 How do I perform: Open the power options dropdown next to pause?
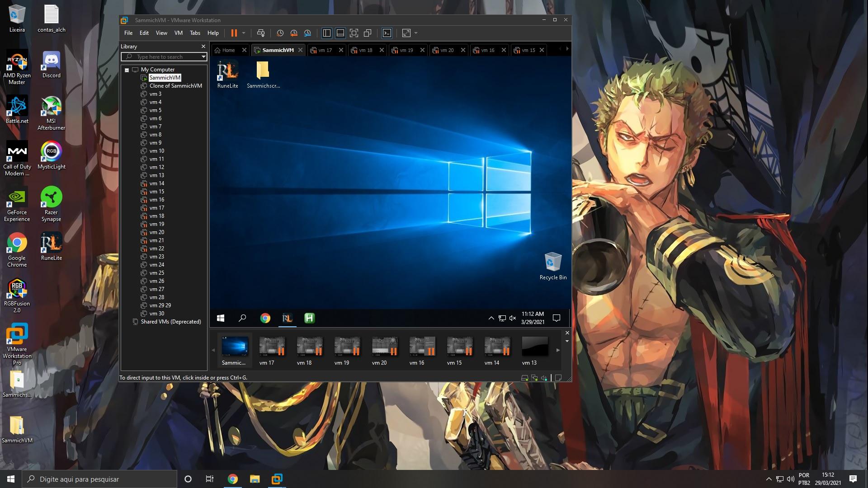244,33
